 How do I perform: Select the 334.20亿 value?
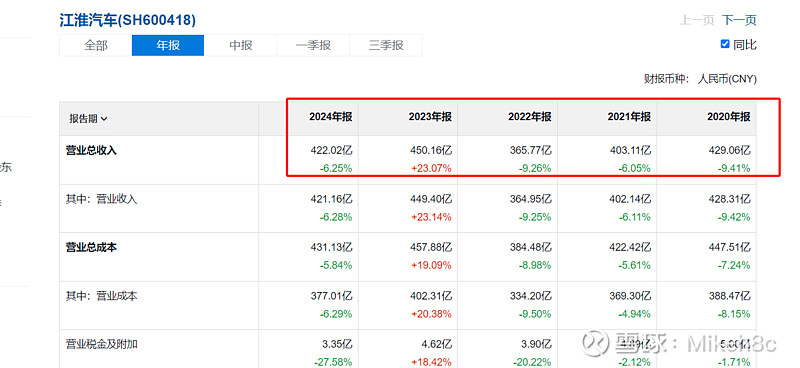[530, 296]
